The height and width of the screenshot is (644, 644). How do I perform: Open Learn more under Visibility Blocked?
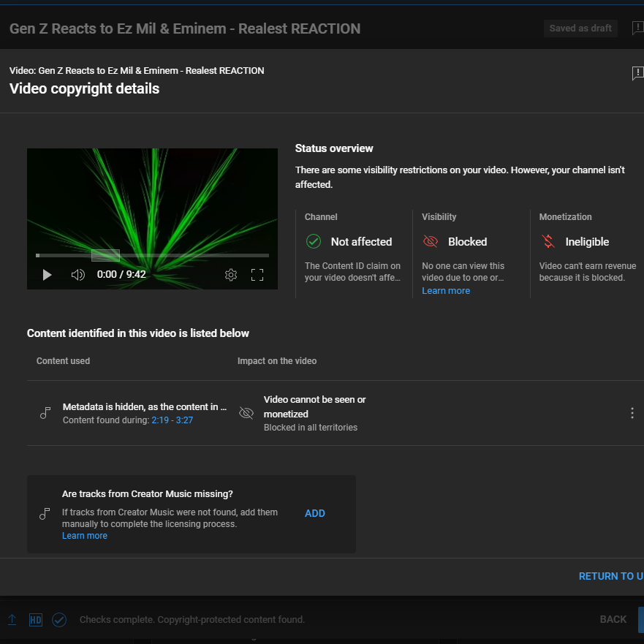pos(446,291)
